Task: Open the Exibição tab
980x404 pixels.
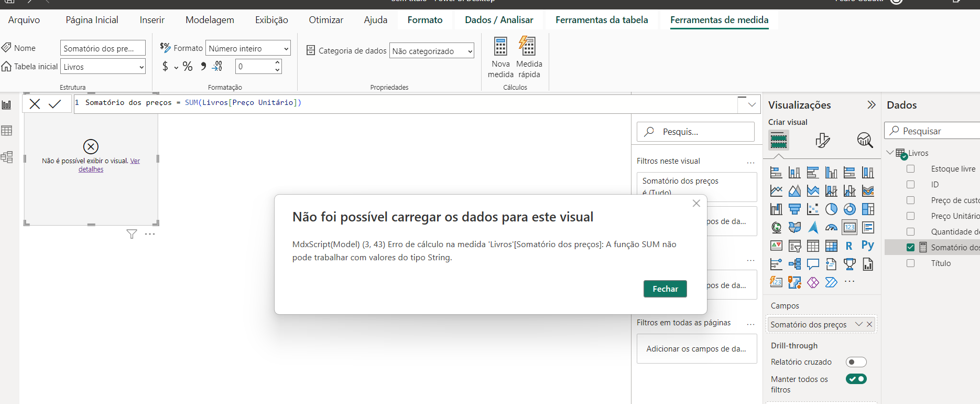Action: coord(271,20)
